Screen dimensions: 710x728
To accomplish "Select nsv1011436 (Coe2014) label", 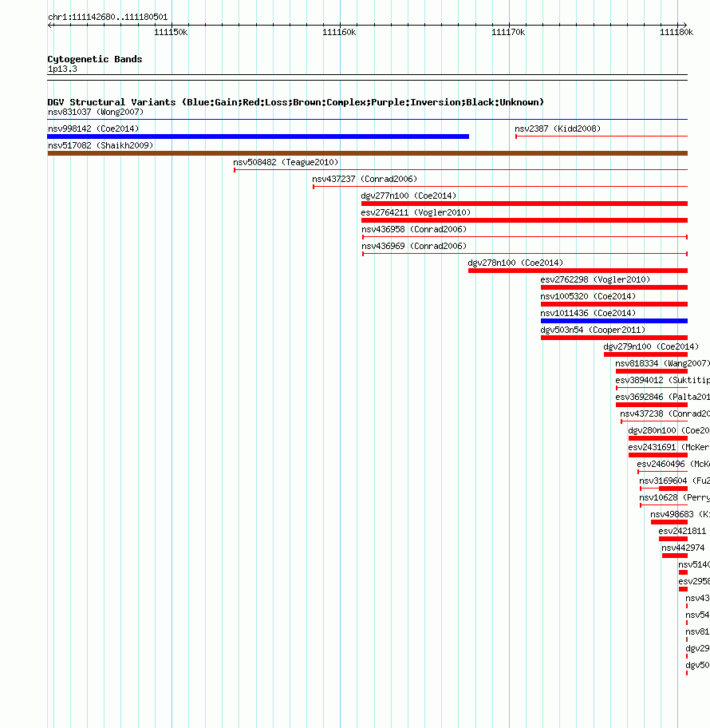I will [588, 312].
